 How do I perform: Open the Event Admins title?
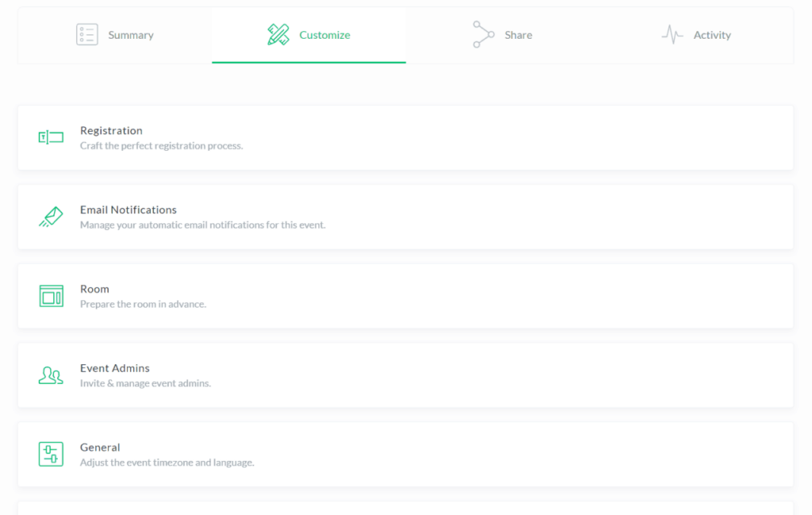pyautogui.click(x=115, y=368)
